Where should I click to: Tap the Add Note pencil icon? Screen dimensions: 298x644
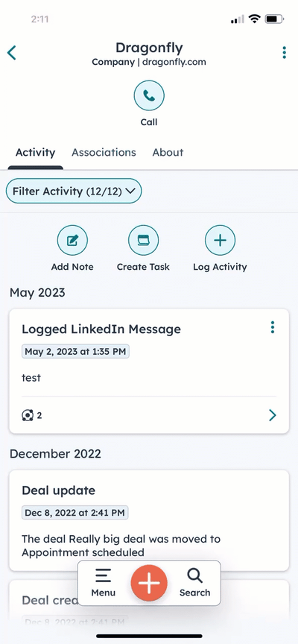coord(72,241)
